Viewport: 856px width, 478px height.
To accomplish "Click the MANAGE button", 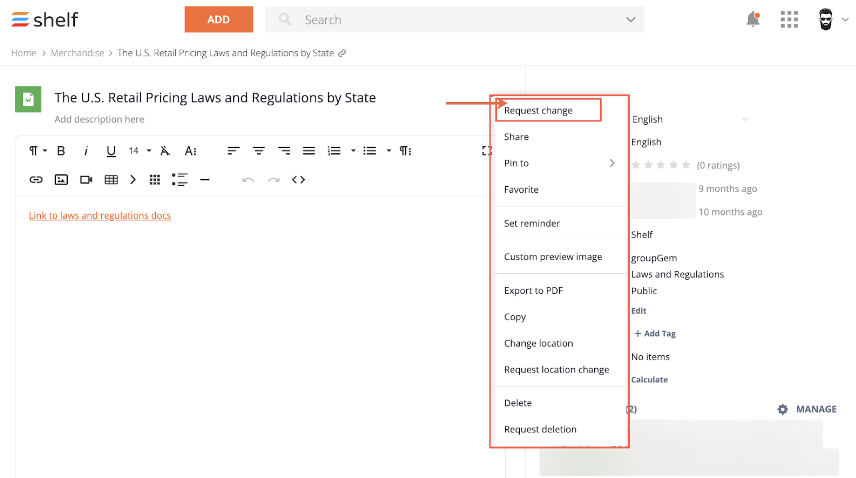I will click(807, 409).
